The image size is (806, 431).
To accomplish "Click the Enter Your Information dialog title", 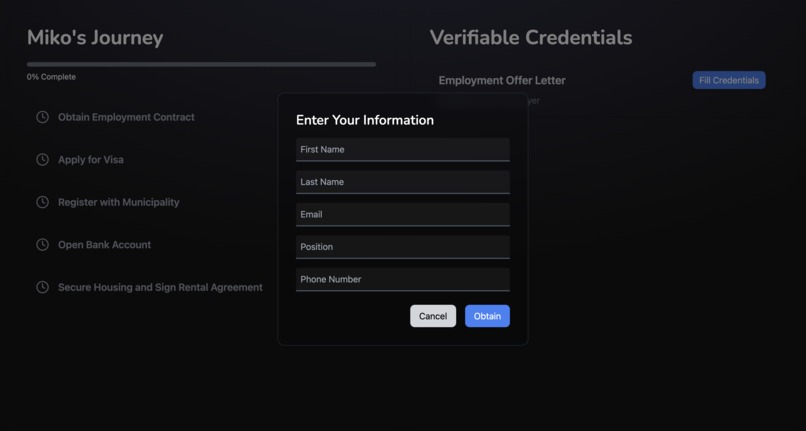I will [x=365, y=120].
